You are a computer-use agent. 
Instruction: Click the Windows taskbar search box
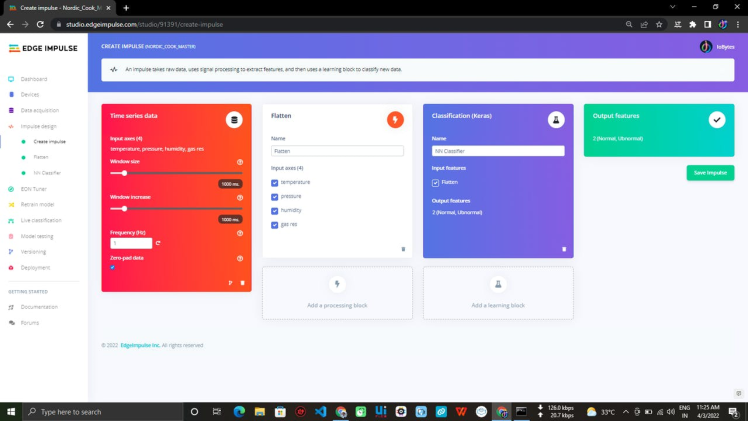tap(102, 411)
